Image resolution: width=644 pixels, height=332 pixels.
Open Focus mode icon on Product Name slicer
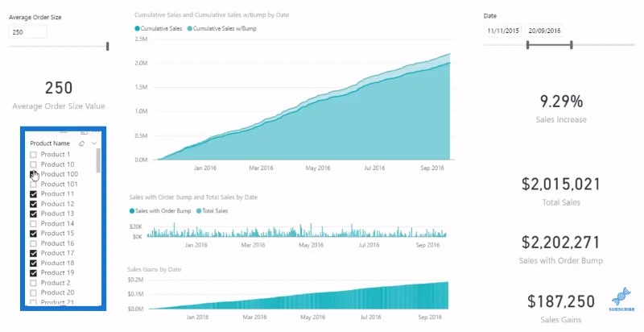click(x=85, y=132)
